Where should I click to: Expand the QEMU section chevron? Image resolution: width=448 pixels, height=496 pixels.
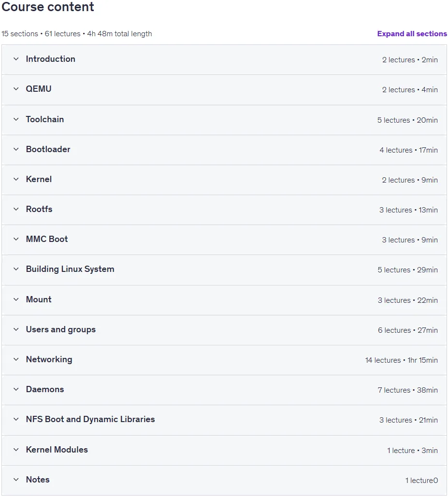coord(16,89)
